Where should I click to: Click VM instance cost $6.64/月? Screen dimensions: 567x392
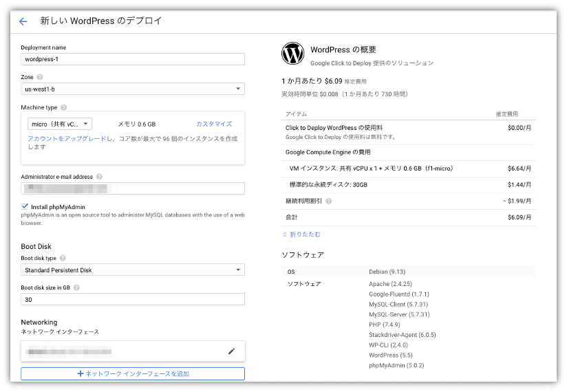pos(520,168)
